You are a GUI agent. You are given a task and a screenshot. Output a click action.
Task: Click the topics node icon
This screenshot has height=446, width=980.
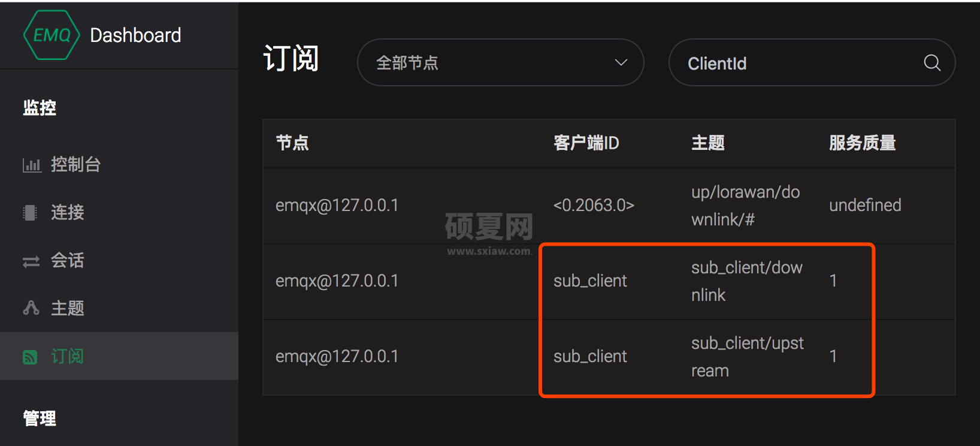pos(31,308)
